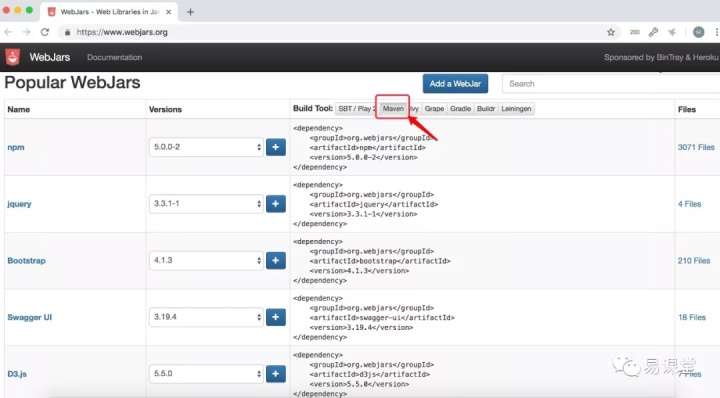Click the WebJars logo icon
The width and height of the screenshot is (720, 398).
[12, 57]
